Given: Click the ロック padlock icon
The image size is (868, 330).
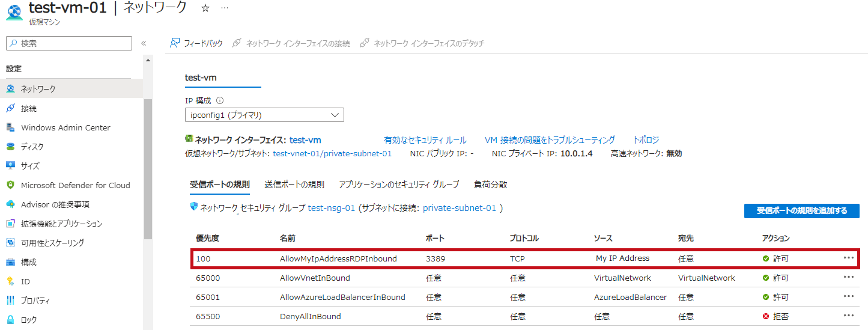Looking at the screenshot, I should [10, 320].
